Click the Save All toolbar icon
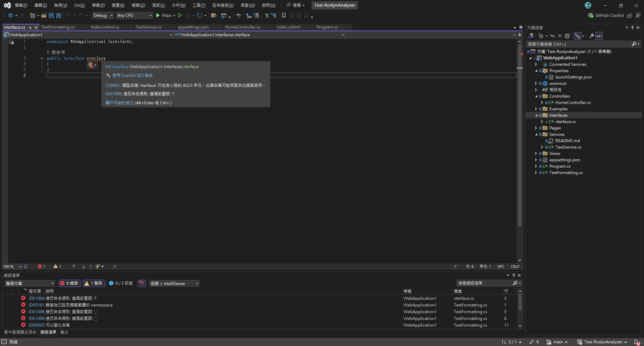Image resolution: width=644 pixels, height=346 pixels. (59, 15)
